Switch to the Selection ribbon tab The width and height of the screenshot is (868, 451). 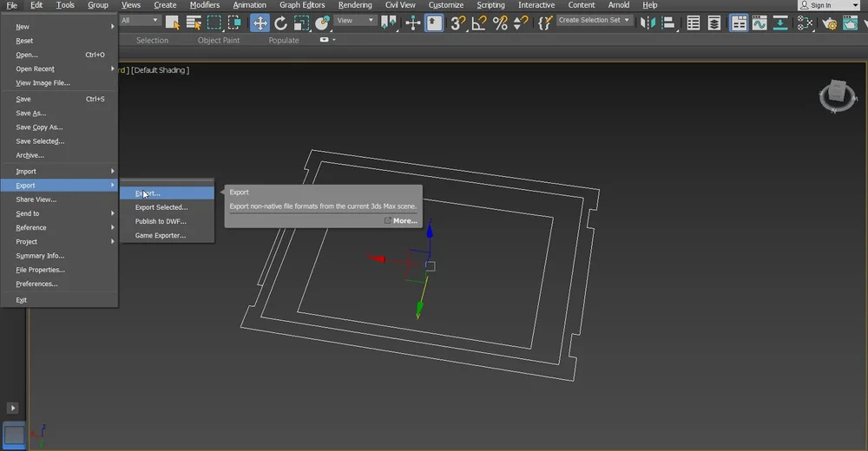(x=152, y=41)
